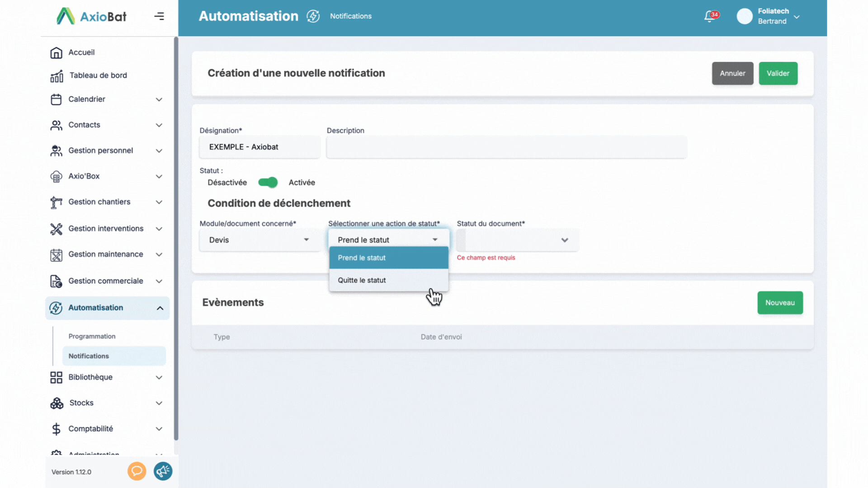Screen dimensions: 868x488
Task: Open the Statut du document dropdown
Action: click(517, 240)
